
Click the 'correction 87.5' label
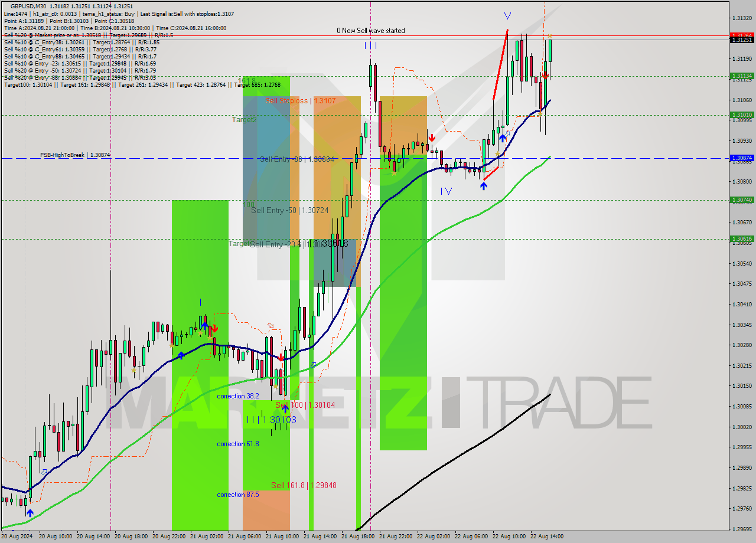point(237,495)
